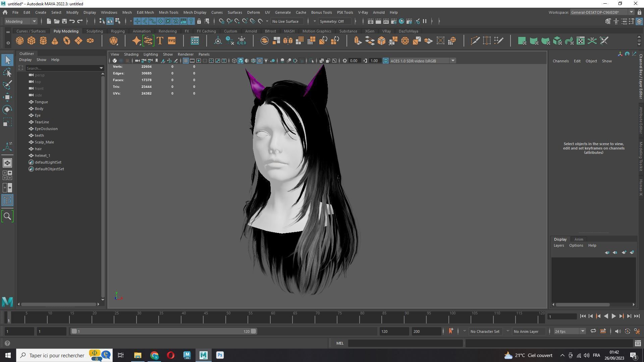Switch to the Rigging shelf tab
This screenshot has width=644, height=362.
[x=118, y=31]
